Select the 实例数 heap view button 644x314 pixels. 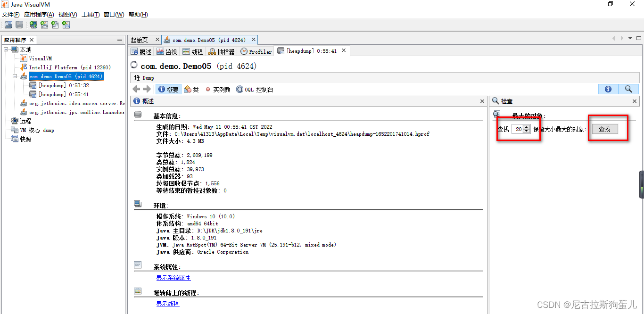click(x=217, y=89)
